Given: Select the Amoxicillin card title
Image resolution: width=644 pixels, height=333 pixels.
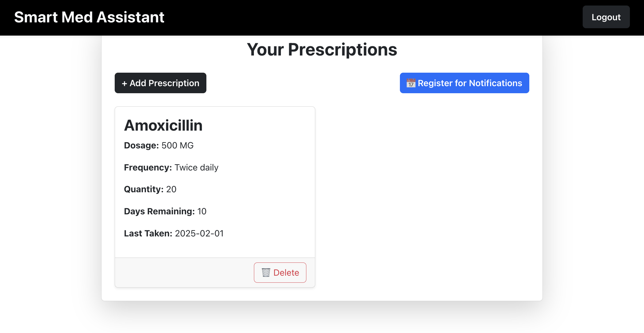Looking at the screenshot, I should click(x=163, y=125).
